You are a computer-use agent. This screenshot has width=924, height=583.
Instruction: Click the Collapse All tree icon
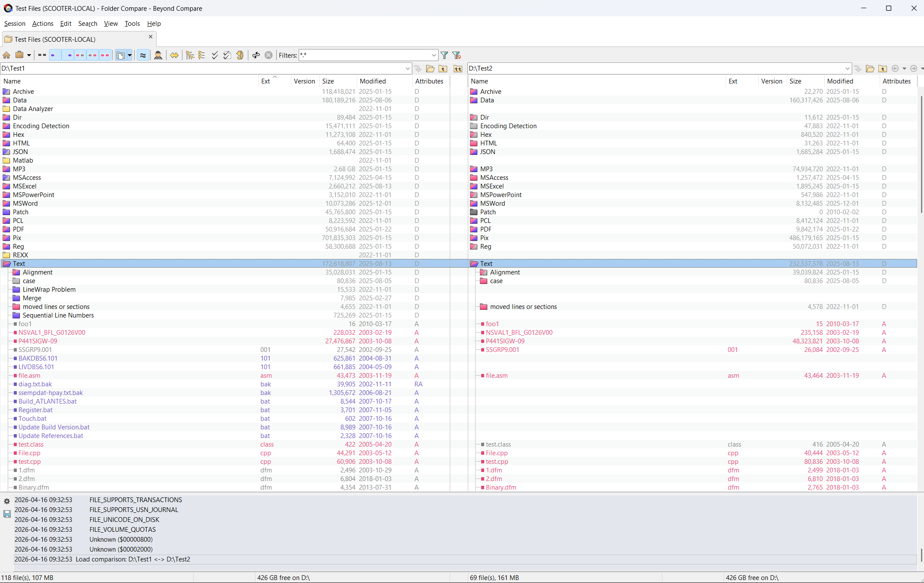[x=202, y=55]
